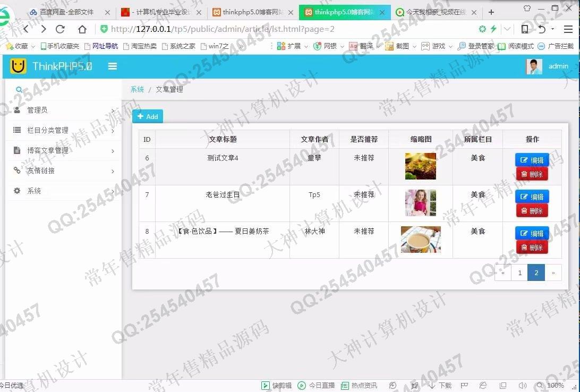The height and width of the screenshot is (392, 580).
Task: Open address bar dropdown arrow
Action: 507,29
